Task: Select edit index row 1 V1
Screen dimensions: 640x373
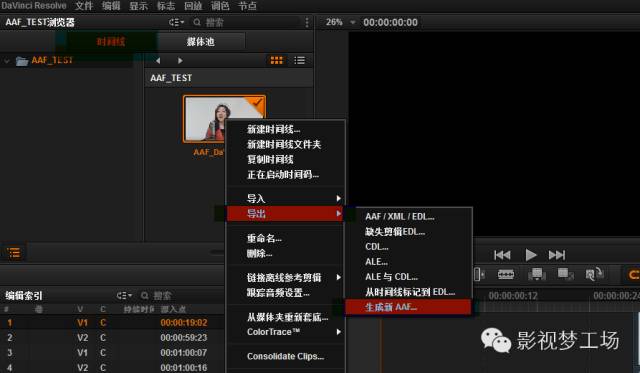Action: (112, 322)
